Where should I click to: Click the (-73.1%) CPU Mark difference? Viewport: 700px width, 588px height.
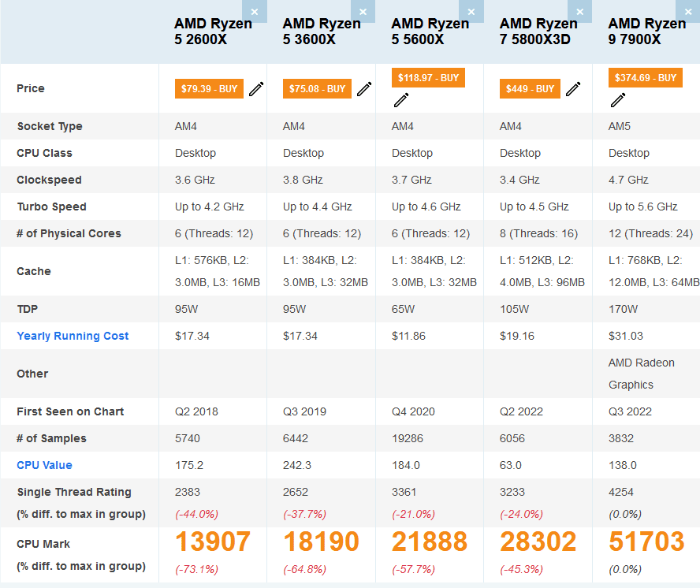point(196,570)
